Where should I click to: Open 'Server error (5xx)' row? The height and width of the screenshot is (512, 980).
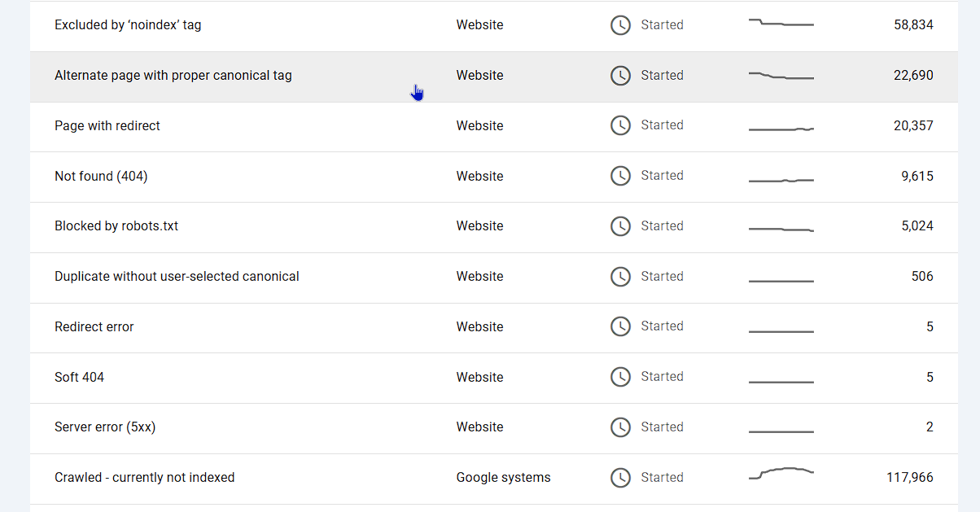tap(105, 427)
